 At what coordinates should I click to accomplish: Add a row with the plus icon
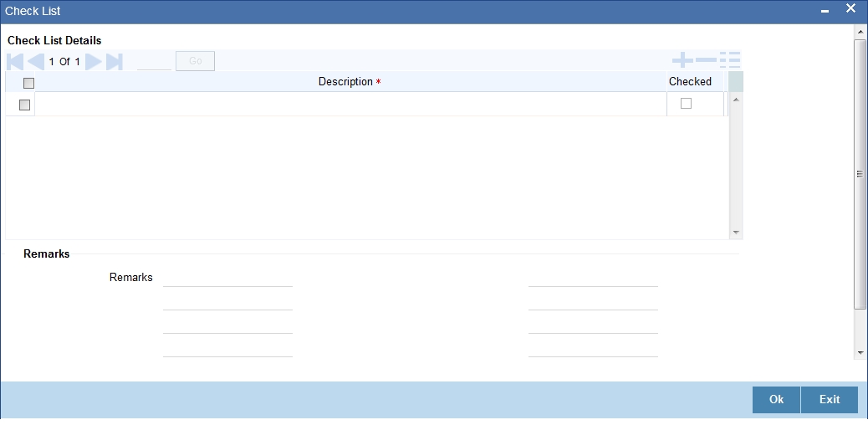click(682, 60)
